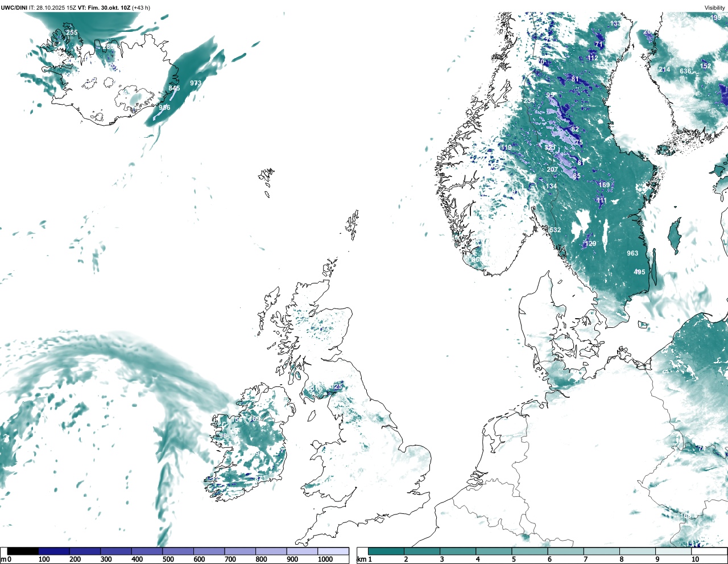Click the 'UWC/DINI' header text
Viewport: 728px width, 564px height.
[x=14, y=7]
